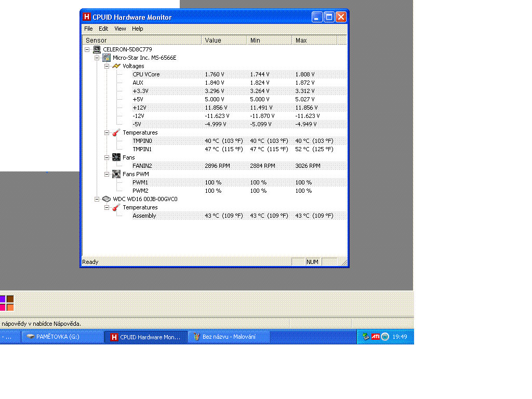
Task: Click the fan icon beside Fans PWM
Action: click(x=116, y=174)
